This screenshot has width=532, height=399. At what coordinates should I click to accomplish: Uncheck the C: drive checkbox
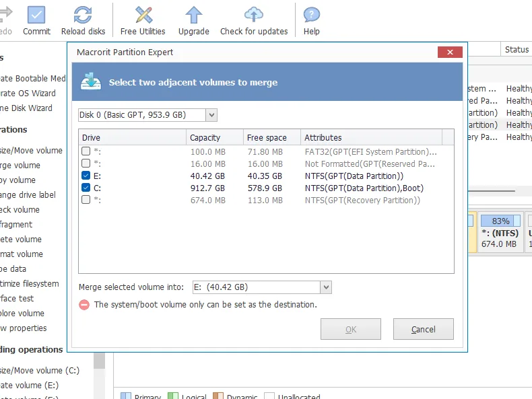tap(86, 188)
